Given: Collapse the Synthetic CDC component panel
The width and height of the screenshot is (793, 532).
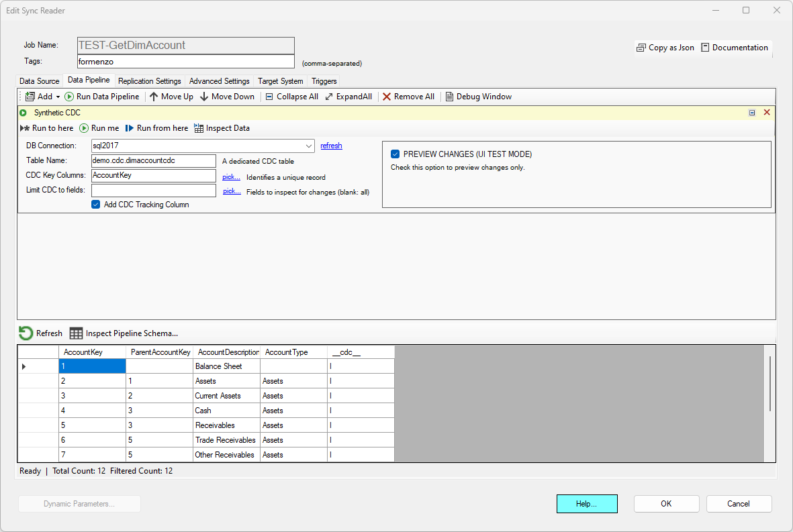Looking at the screenshot, I should coord(752,113).
